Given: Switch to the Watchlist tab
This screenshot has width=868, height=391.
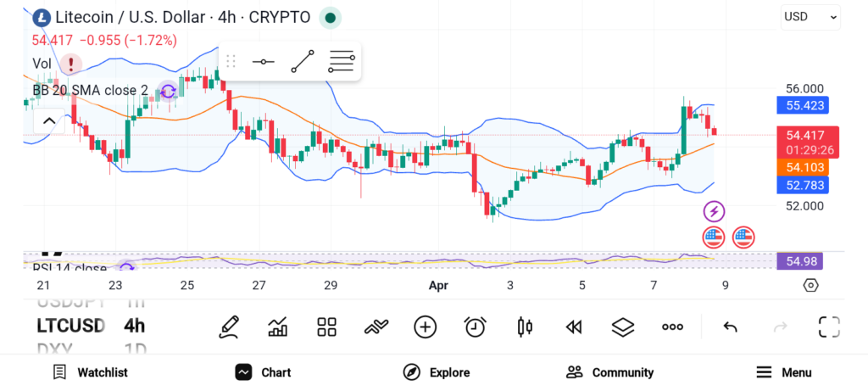Looking at the screenshot, I should 90,372.
